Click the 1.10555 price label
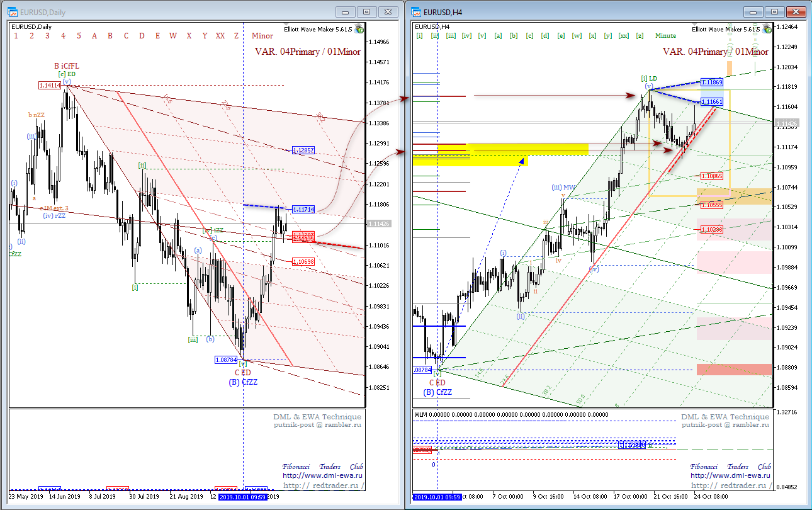 [712, 205]
